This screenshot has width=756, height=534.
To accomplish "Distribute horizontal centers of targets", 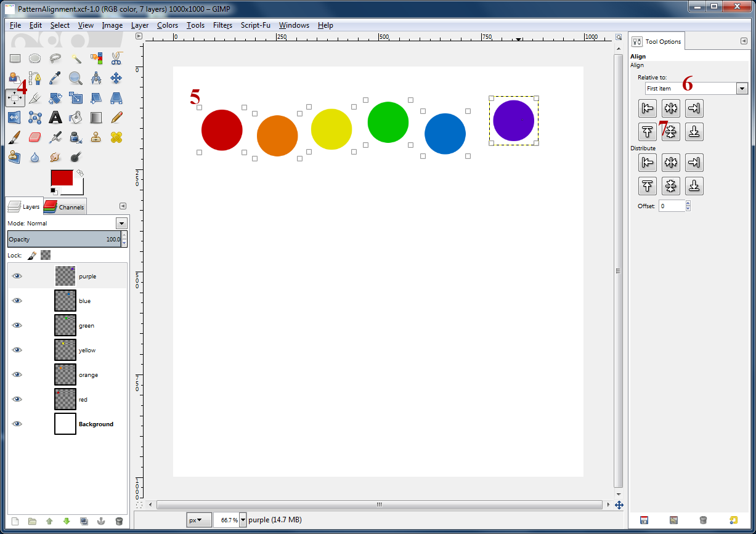I will 671,163.
